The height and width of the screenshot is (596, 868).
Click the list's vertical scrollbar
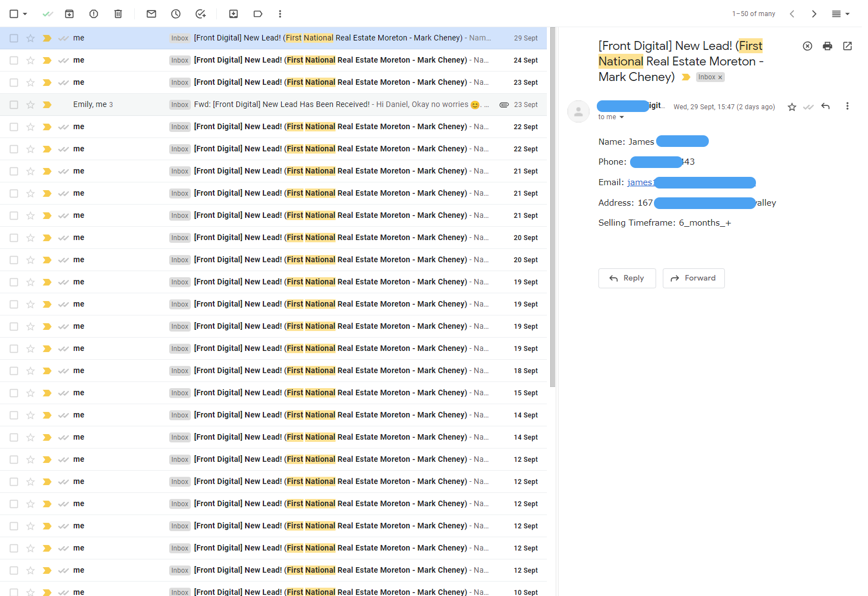tap(552, 207)
